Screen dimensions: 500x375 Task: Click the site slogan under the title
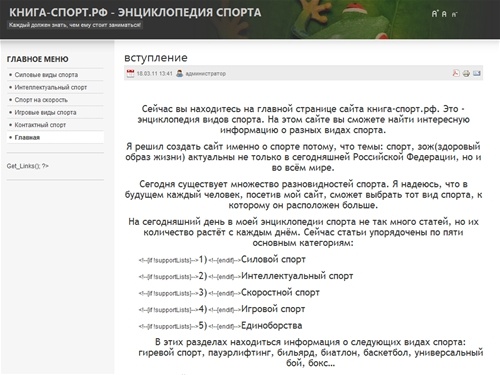(x=75, y=25)
